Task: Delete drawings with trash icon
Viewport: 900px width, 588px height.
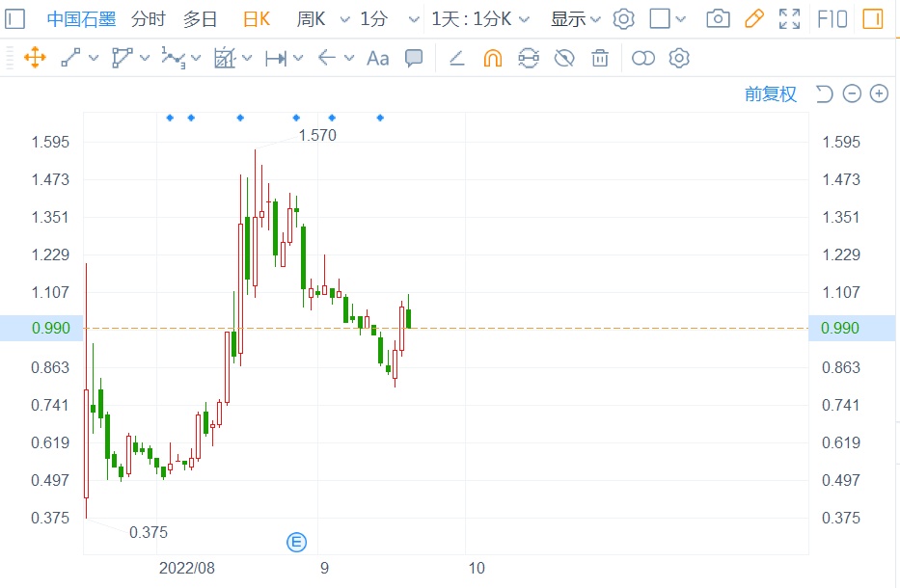Action: [x=600, y=58]
